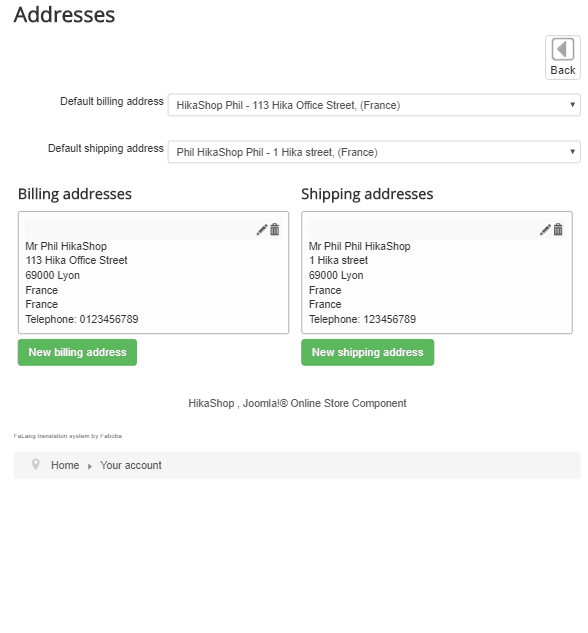Click the billing dropdown arrow
The height and width of the screenshot is (633, 588).
(x=572, y=105)
